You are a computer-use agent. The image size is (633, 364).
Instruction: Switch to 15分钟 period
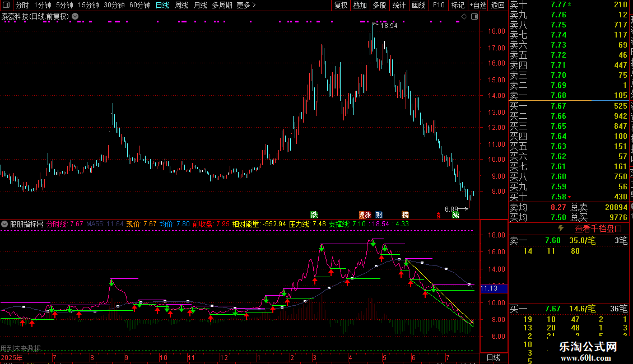pyautogui.click(x=89, y=5)
